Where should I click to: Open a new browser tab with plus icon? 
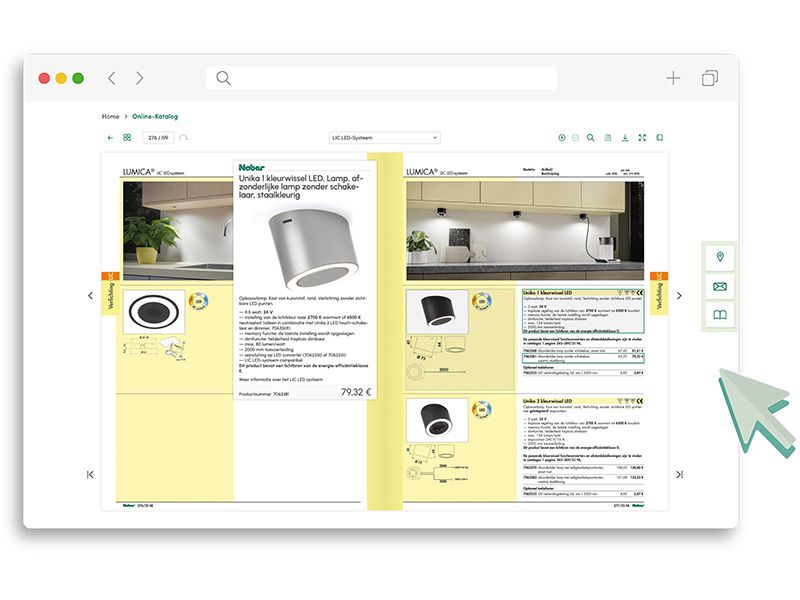pos(673,78)
